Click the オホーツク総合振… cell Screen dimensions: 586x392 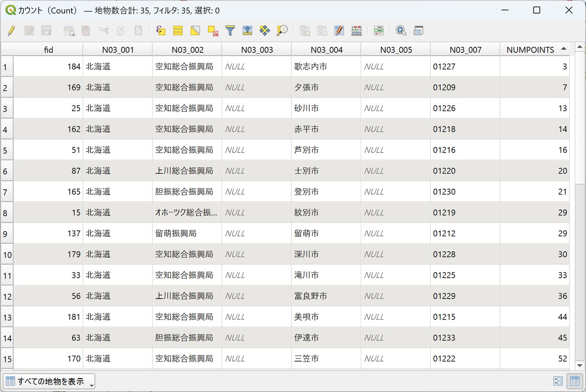187,212
